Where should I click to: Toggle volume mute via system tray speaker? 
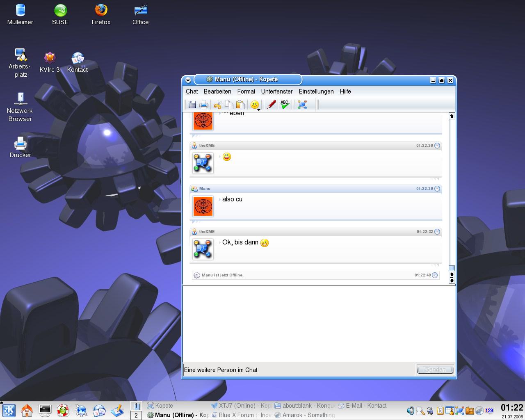point(411,411)
